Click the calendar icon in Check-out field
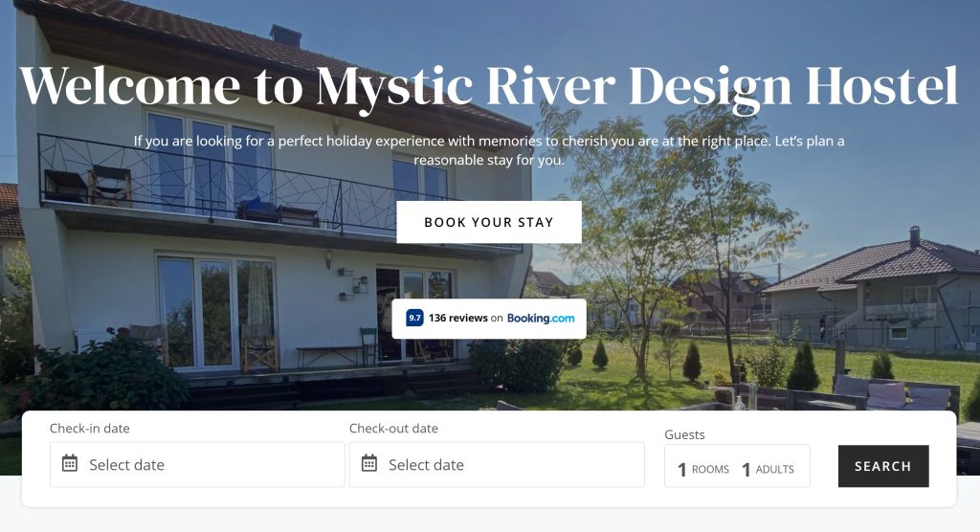 pos(369,463)
